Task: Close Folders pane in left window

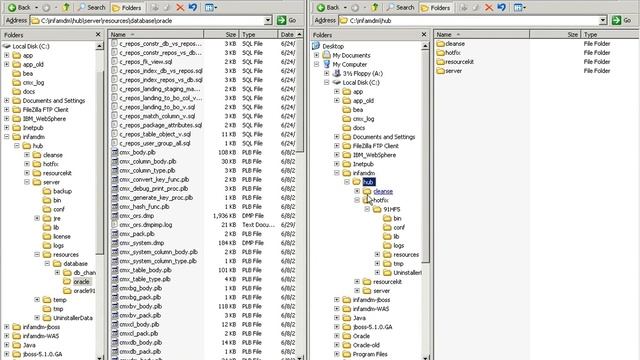Action: coord(98,35)
